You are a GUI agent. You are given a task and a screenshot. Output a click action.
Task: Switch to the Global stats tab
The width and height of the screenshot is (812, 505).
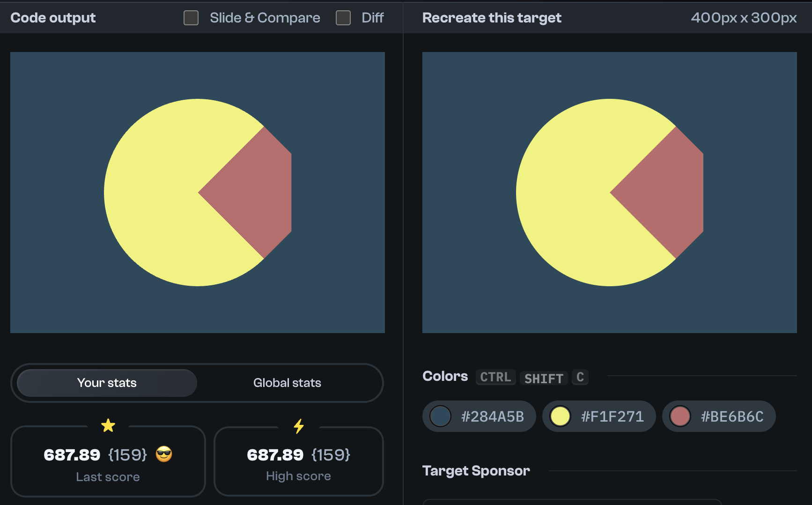287,383
